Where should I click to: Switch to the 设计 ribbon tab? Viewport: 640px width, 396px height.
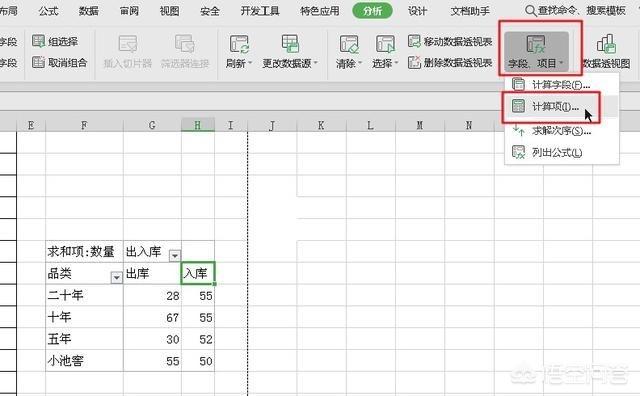(x=417, y=11)
